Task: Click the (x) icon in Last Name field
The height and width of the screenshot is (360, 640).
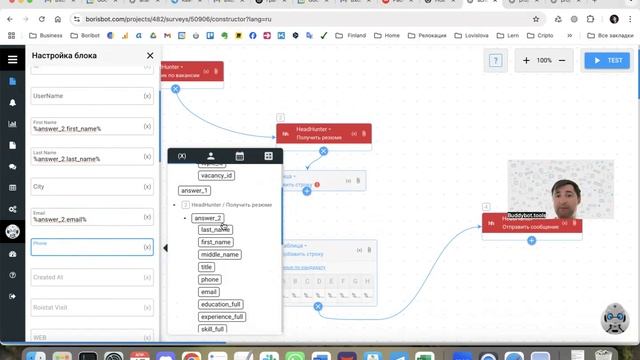Action: coord(147,156)
